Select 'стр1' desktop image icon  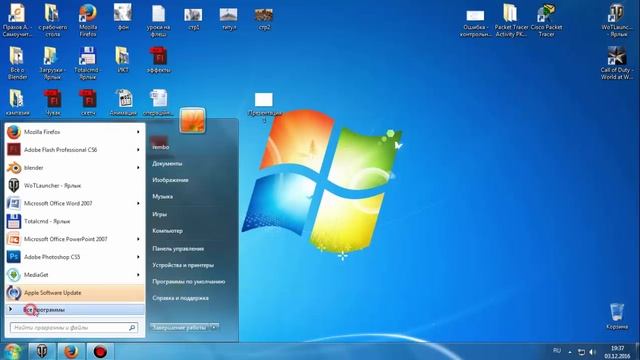(193, 19)
